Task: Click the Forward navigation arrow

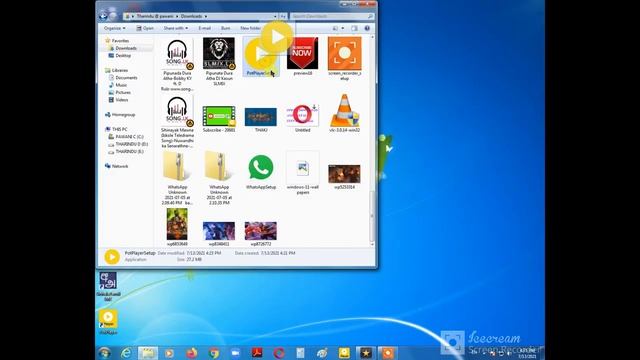Action: click(113, 16)
